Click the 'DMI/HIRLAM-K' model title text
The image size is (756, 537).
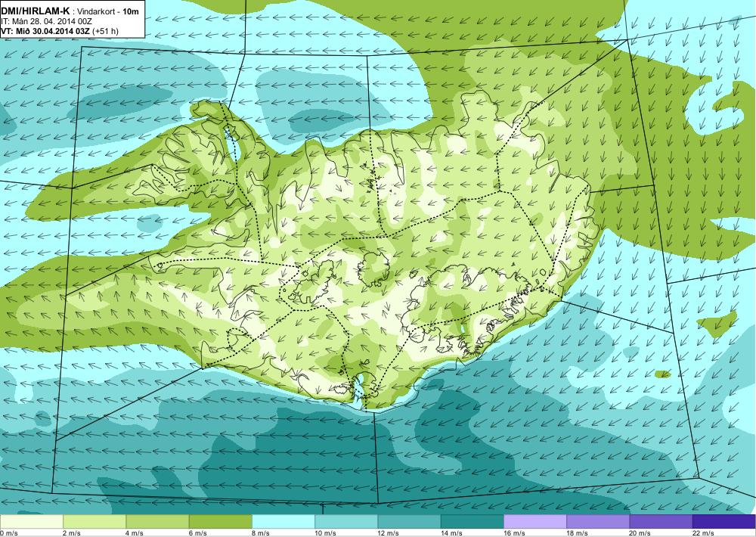pyautogui.click(x=36, y=11)
